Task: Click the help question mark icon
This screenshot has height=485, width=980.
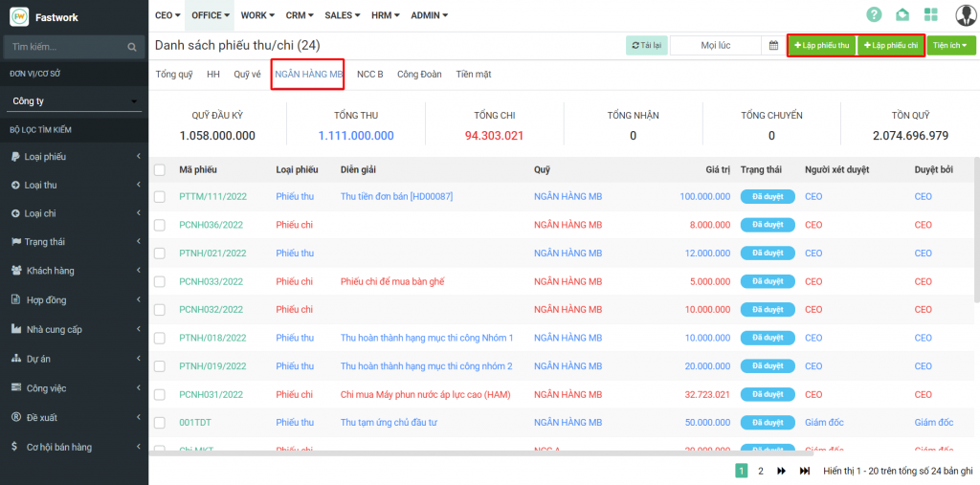Action: pyautogui.click(x=874, y=14)
